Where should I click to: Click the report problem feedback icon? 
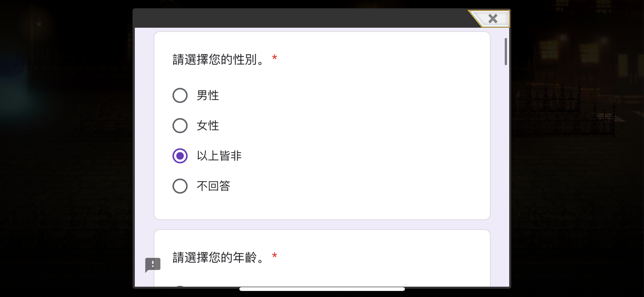pos(153,265)
